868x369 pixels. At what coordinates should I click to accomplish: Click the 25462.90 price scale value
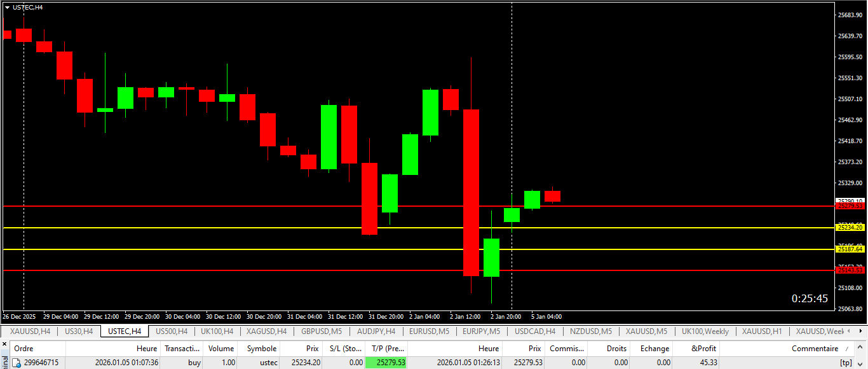(x=851, y=120)
